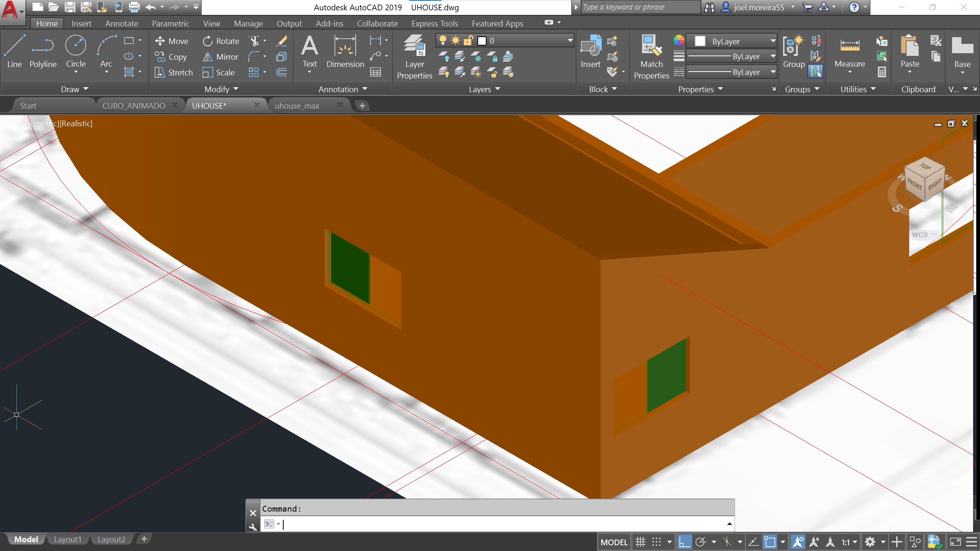Open the Insert ribbon tab
The image size is (980, 551).
pos(81,23)
